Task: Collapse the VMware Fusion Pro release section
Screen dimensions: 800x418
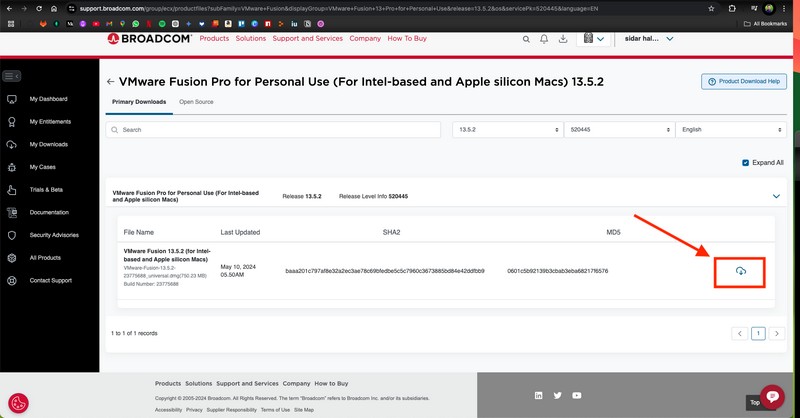Action: pos(776,196)
